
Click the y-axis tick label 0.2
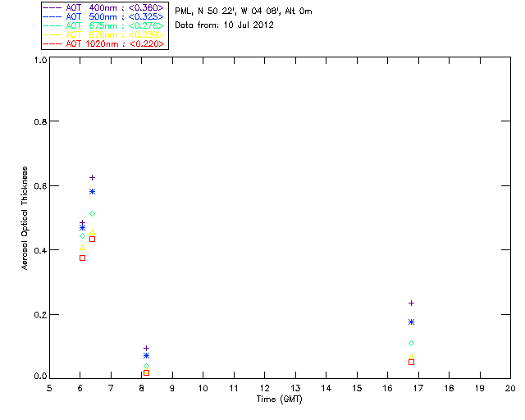point(40,315)
